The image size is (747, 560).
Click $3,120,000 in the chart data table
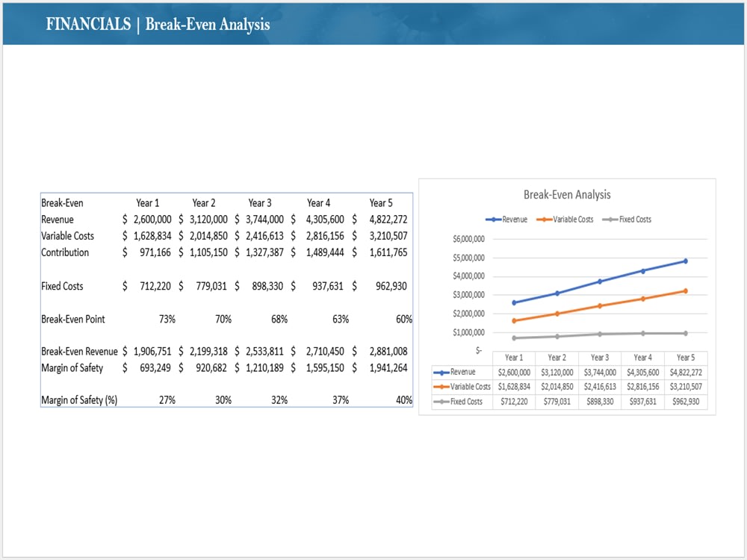coord(557,373)
